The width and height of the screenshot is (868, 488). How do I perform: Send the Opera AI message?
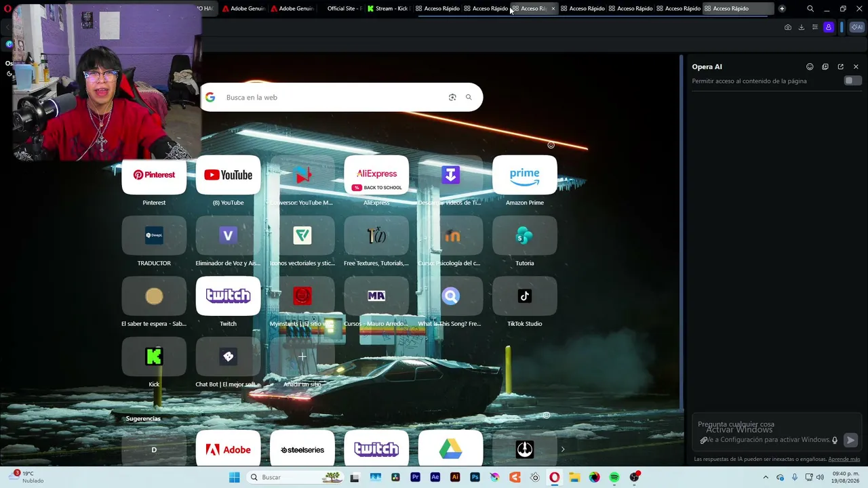[850, 441]
